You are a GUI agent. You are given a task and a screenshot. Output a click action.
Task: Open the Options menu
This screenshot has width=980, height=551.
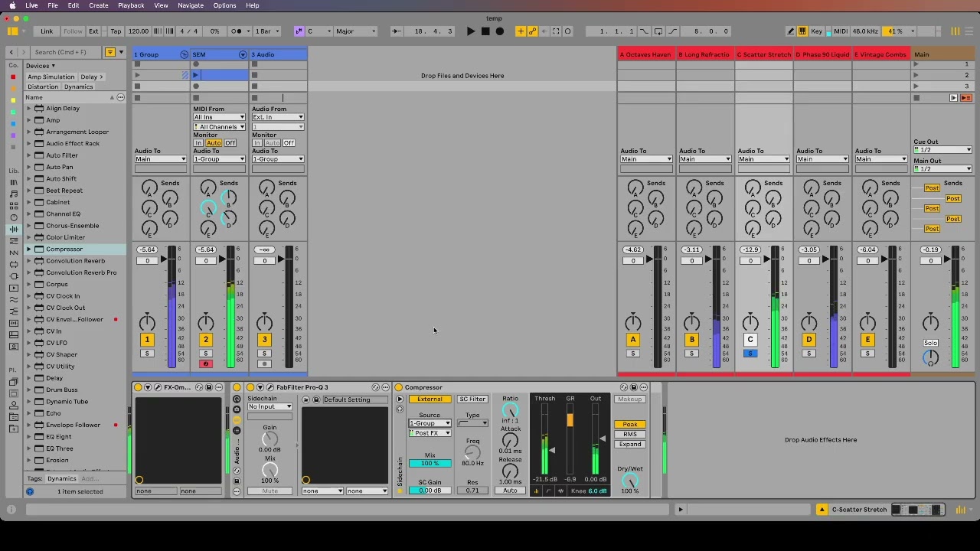[224, 5]
